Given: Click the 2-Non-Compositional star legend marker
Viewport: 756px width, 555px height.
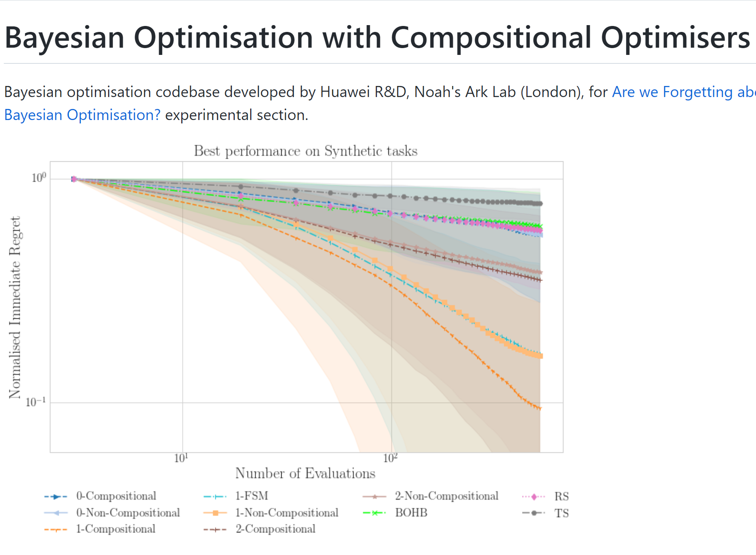Looking at the screenshot, I should (x=374, y=497).
